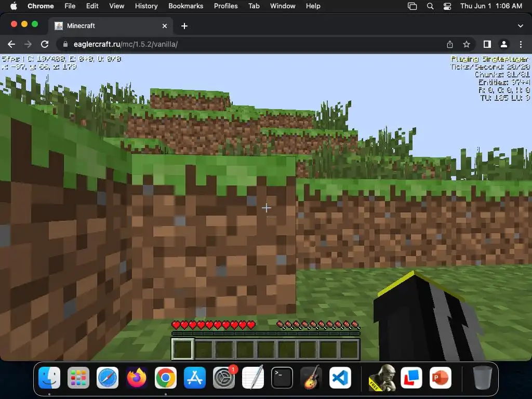Launch Safari from the Dock
Viewport: 532px width, 399px height.
click(108, 378)
